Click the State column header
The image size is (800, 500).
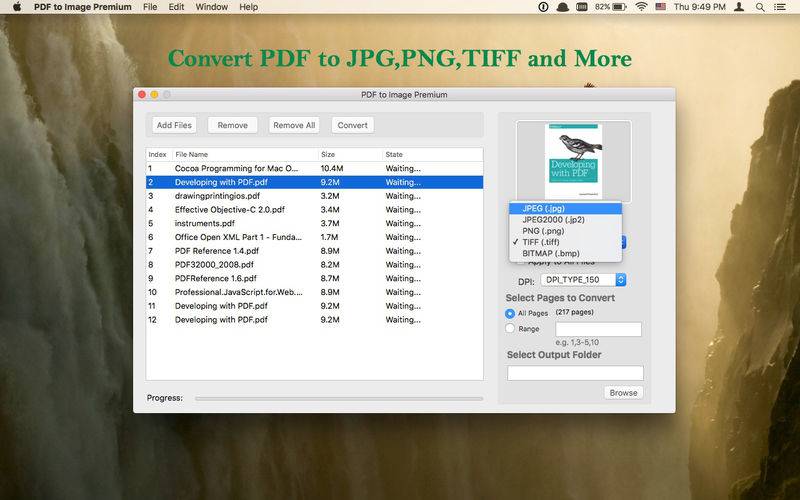(433, 154)
